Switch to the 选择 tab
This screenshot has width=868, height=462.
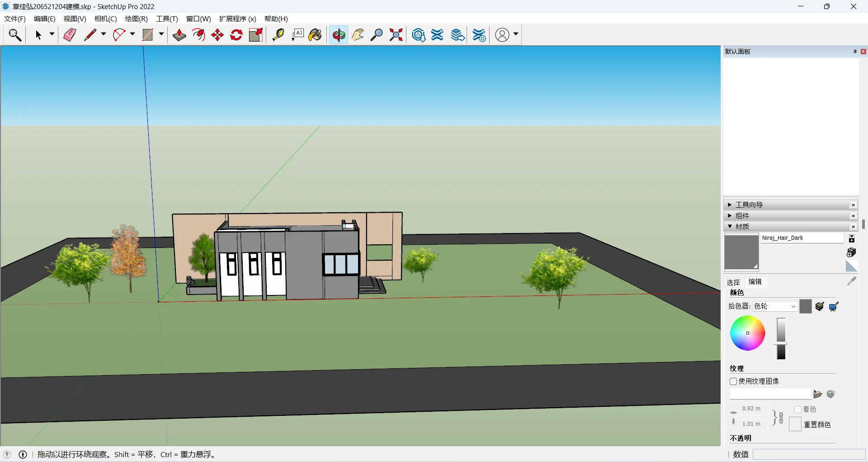733,282
